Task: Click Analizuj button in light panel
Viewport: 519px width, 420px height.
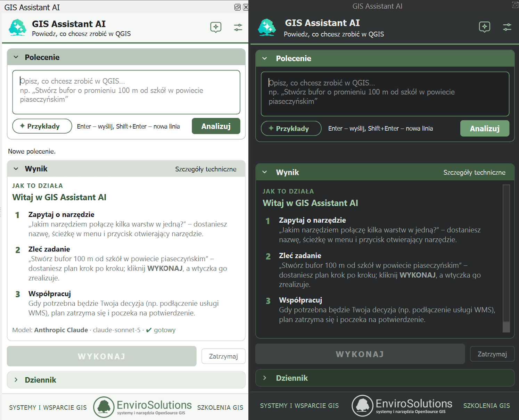Action: click(x=216, y=126)
